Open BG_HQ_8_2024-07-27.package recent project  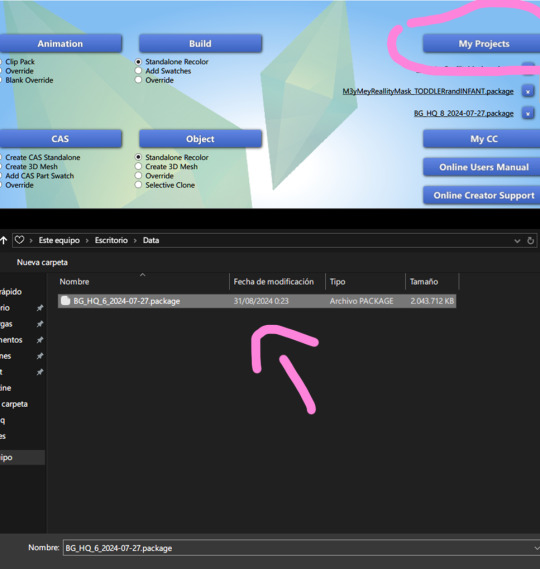(463, 114)
